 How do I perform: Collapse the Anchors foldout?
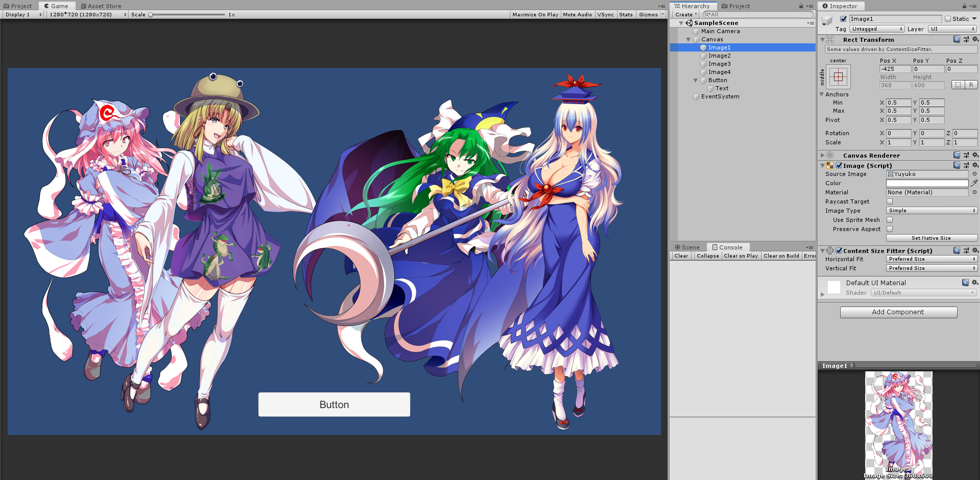[822, 94]
